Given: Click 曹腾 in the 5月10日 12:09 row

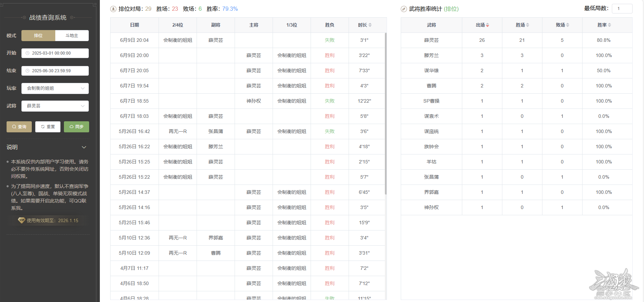Looking at the screenshot, I should point(216,253).
